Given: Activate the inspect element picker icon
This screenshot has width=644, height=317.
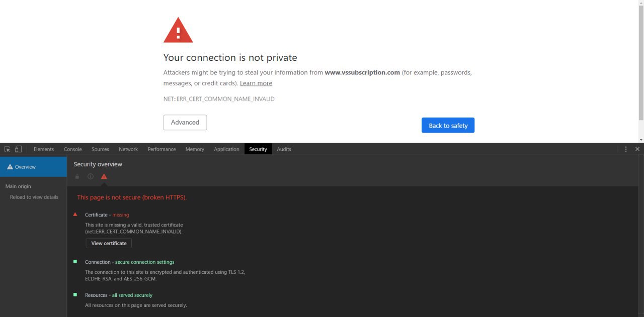Looking at the screenshot, I should 7,149.
